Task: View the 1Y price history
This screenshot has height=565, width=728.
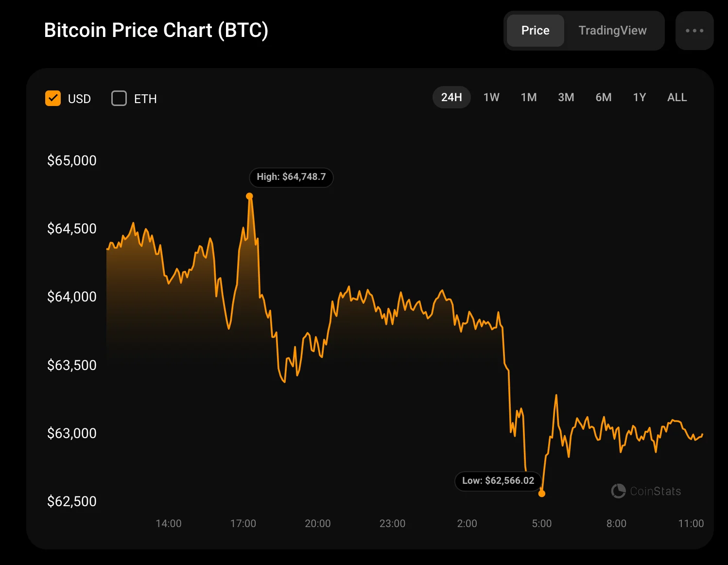Action: [x=639, y=97]
